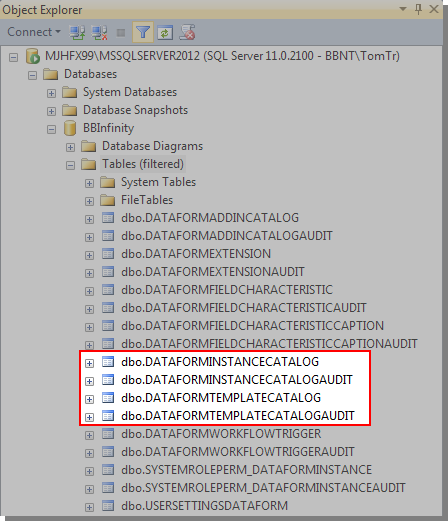Open the Object Explorer window position arrow
448x521 pixels.
pos(403,9)
